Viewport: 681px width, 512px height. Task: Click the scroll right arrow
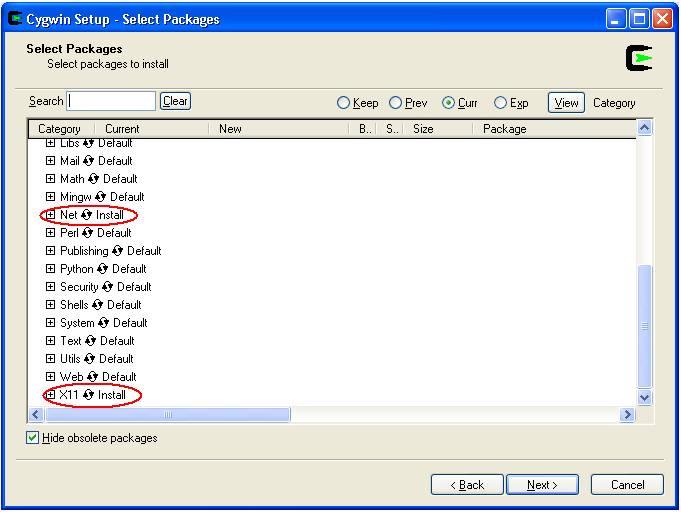(628, 415)
